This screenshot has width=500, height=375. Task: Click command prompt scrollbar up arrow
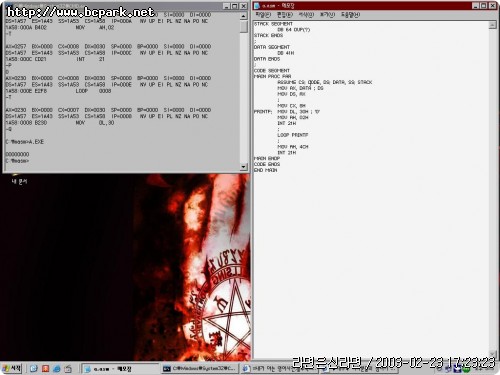point(244,16)
